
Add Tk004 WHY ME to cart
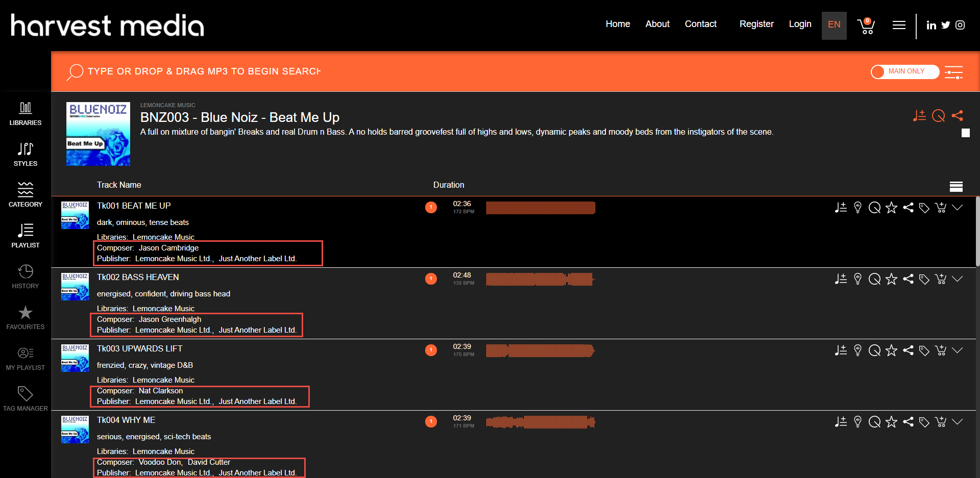941,422
